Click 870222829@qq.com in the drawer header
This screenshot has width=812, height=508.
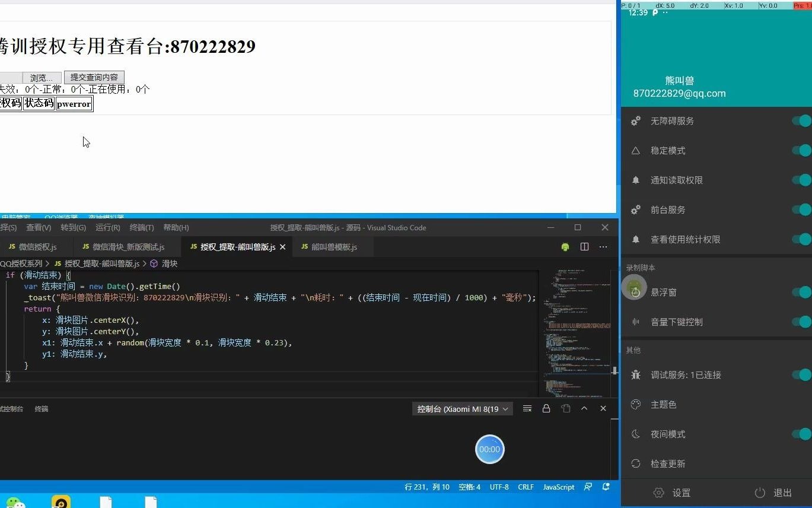click(x=680, y=94)
